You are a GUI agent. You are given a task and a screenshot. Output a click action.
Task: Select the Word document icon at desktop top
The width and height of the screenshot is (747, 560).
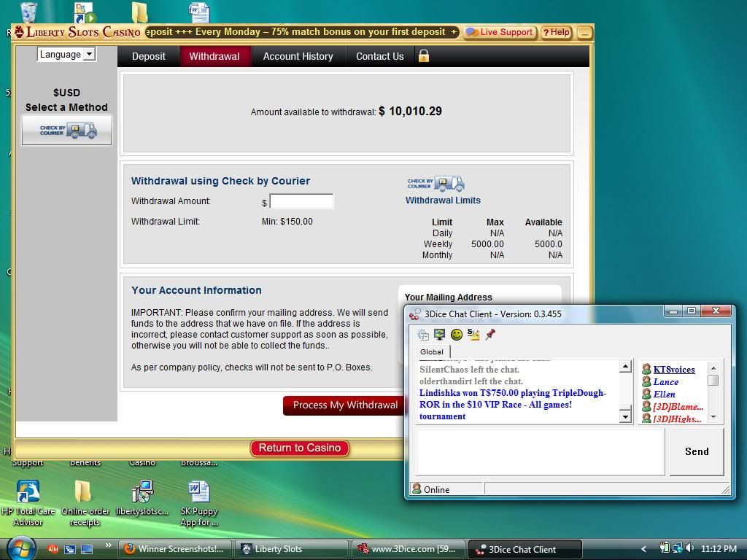[x=199, y=12]
